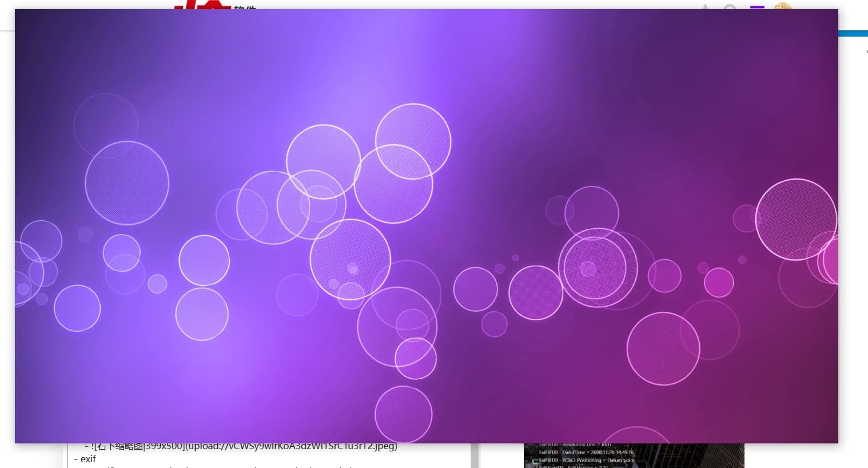
Task: Click the "Resolution Unit = Inch" line in preview
Action: click(x=575, y=445)
